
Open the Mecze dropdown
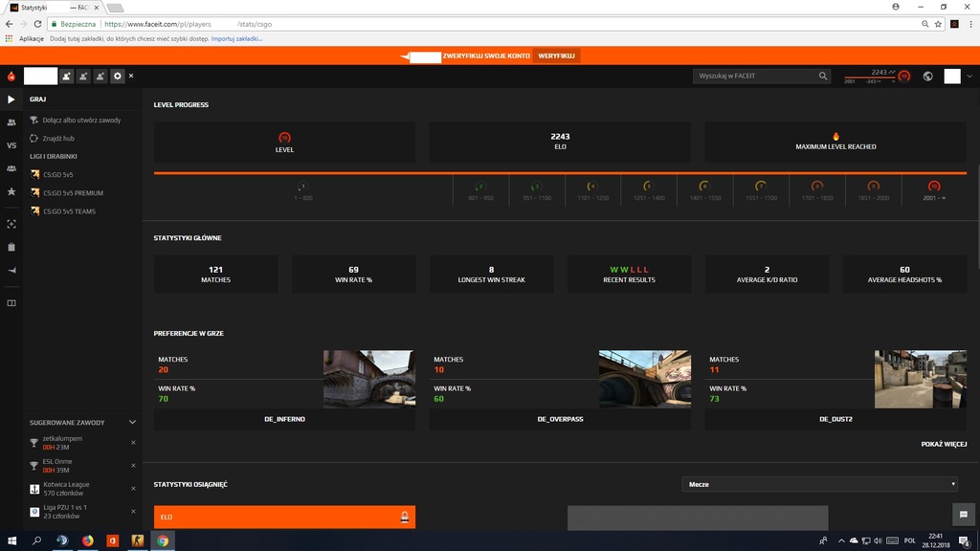tap(820, 484)
